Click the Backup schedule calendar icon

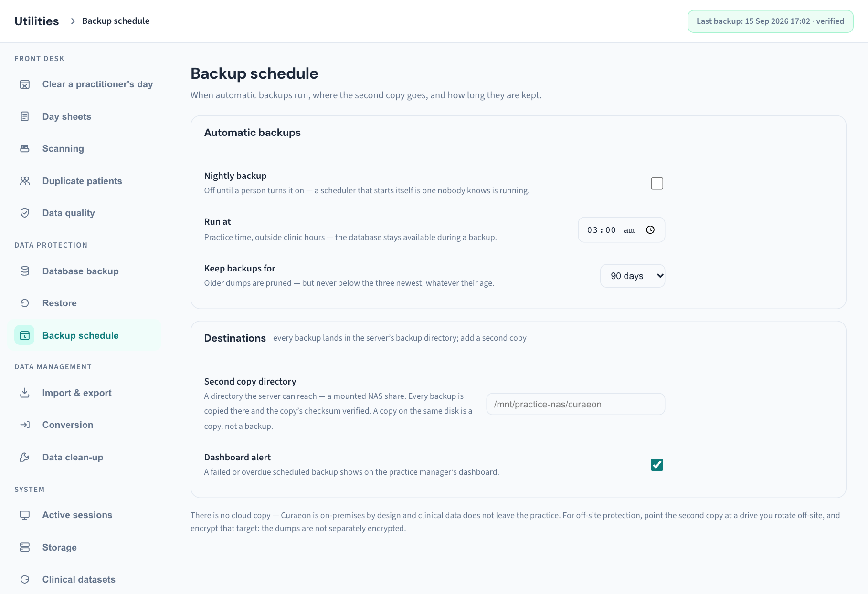24,335
